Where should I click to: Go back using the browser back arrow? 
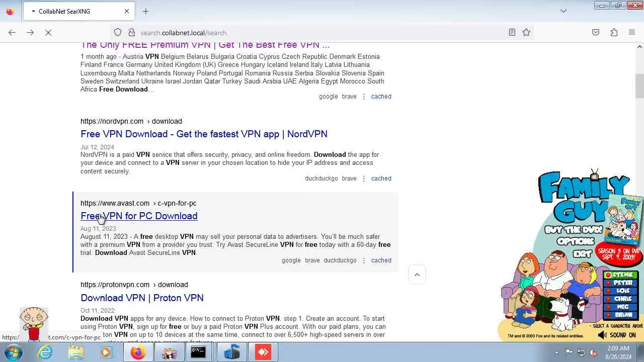click(12, 33)
